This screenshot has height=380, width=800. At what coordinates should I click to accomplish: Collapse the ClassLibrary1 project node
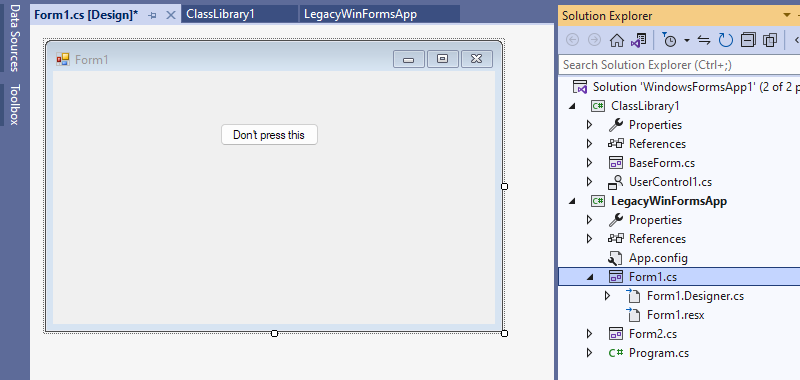click(572, 106)
